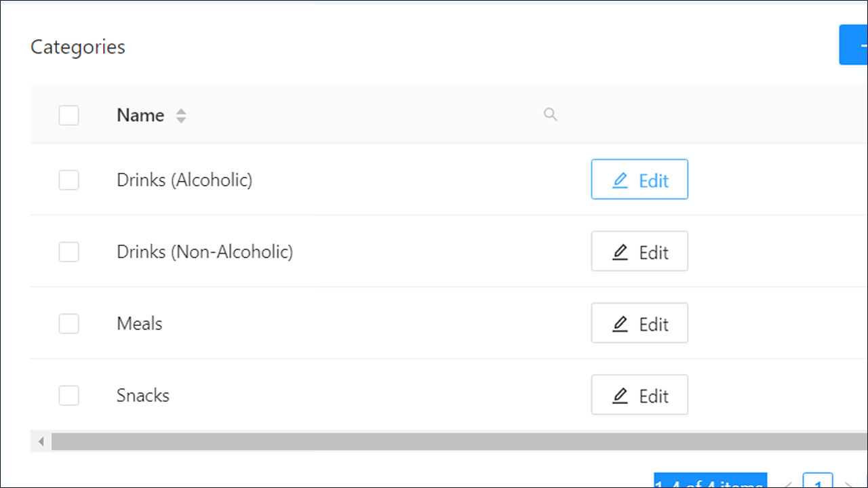Click pencil icon in Meals Edit button

[620, 324]
